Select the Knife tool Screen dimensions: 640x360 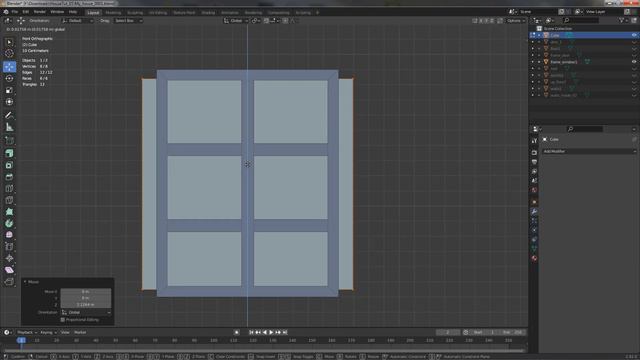point(9,200)
